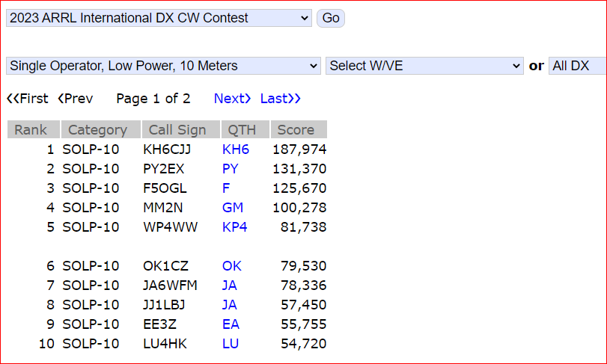Screen dimensions: 607x364
Task: Select call sign MM2N
Action: click(163, 208)
